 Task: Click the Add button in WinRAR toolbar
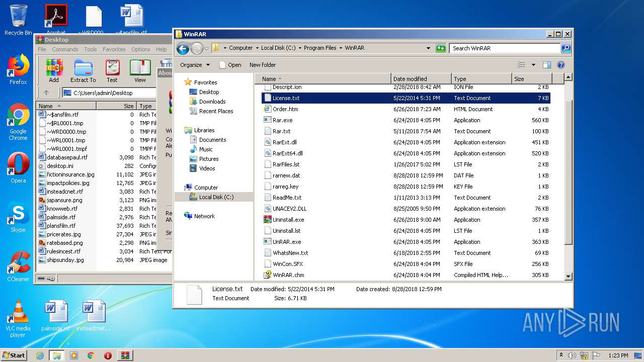click(x=54, y=70)
